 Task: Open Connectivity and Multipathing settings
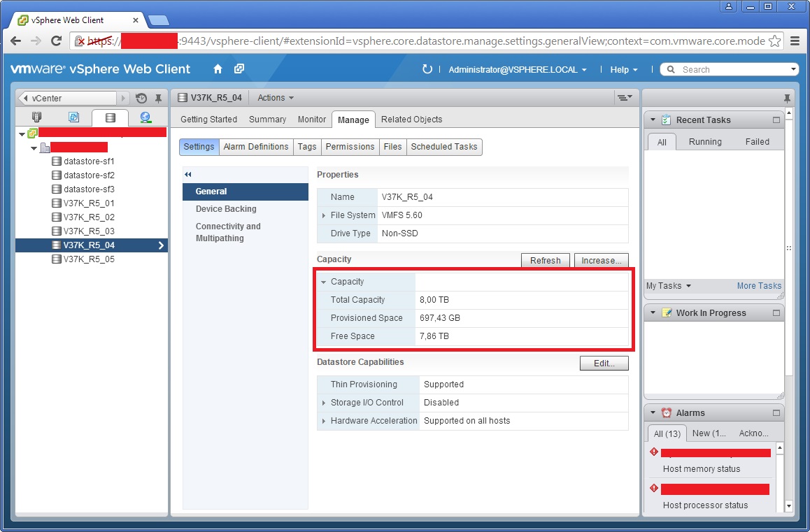(228, 232)
